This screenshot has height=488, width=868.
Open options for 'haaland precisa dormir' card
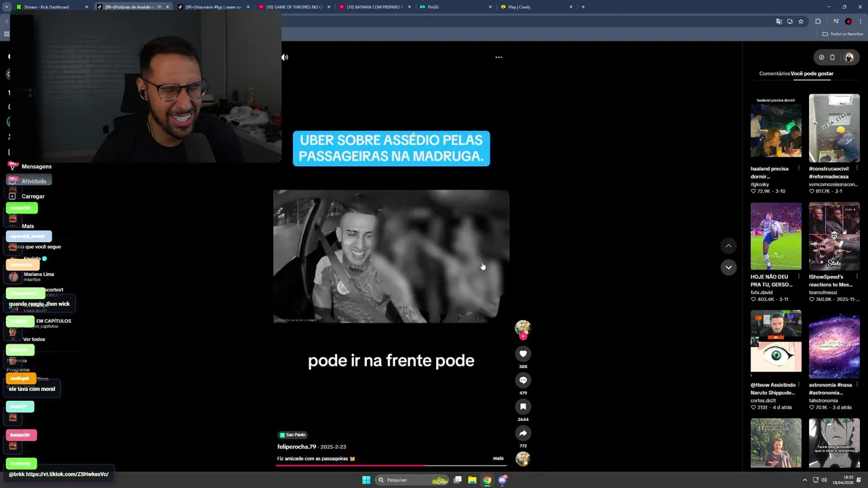798,169
